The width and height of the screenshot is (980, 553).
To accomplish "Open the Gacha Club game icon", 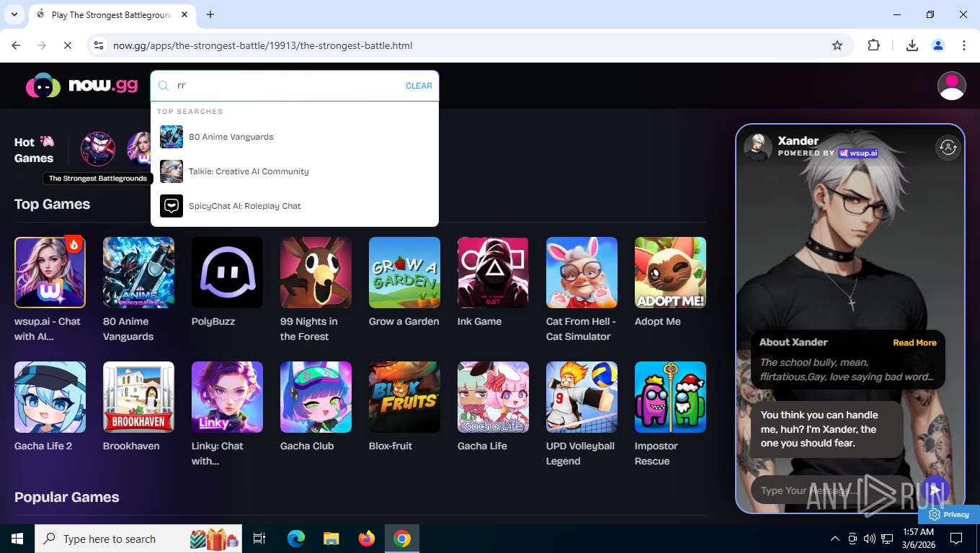I will [316, 397].
